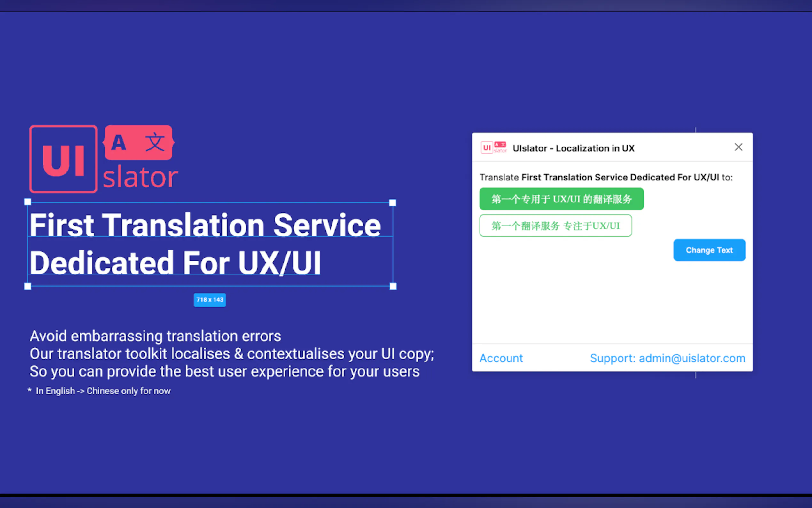The image size is (812, 508).
Task: Click the bottom-right selection handle of the headline
Action: click(x=393, y=286)
